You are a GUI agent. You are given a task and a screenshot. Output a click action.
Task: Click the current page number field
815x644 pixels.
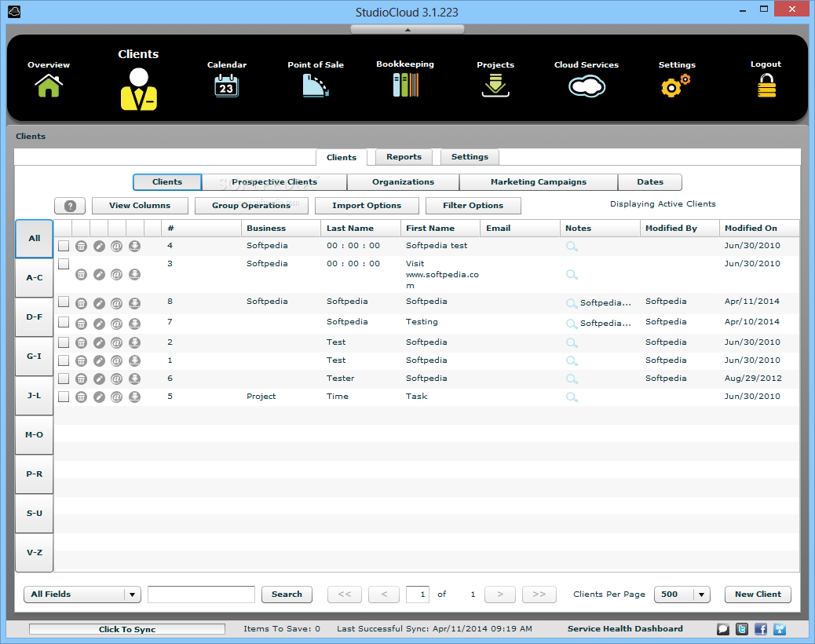[417, 594]
